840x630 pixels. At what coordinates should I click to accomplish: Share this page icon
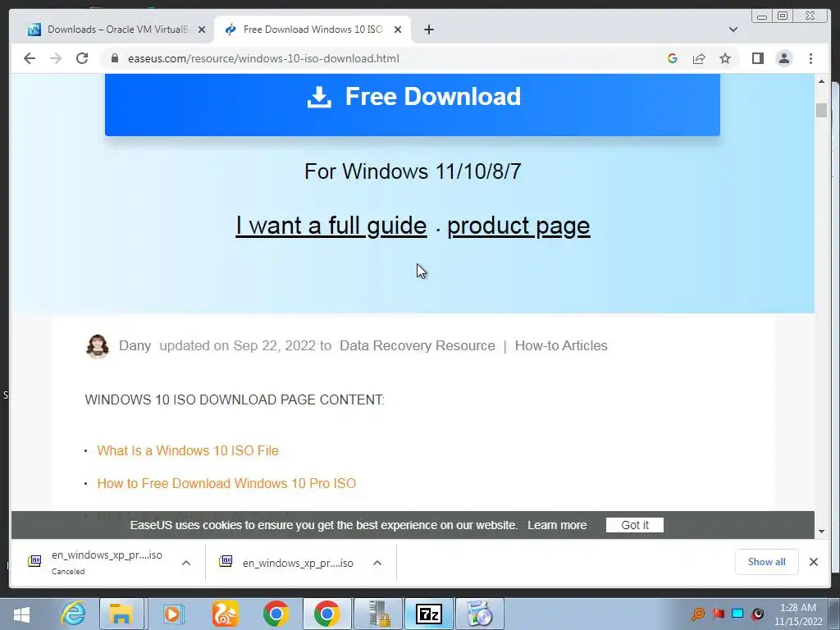pos(699,58)
